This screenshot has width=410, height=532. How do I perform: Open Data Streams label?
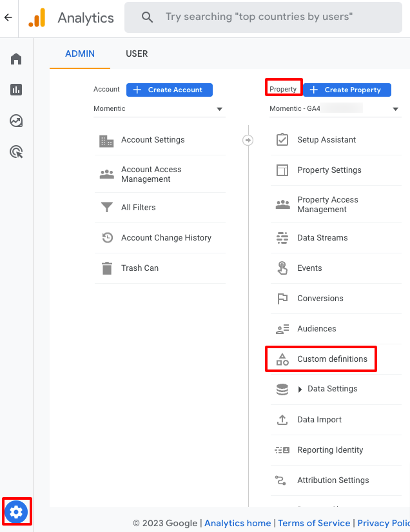pos(322,238)
